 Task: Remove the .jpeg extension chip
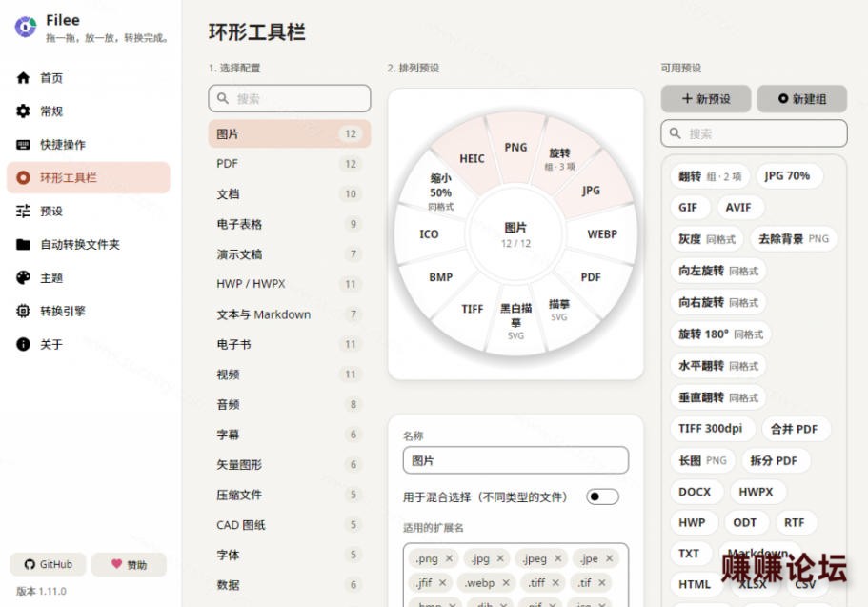(558, 558)
